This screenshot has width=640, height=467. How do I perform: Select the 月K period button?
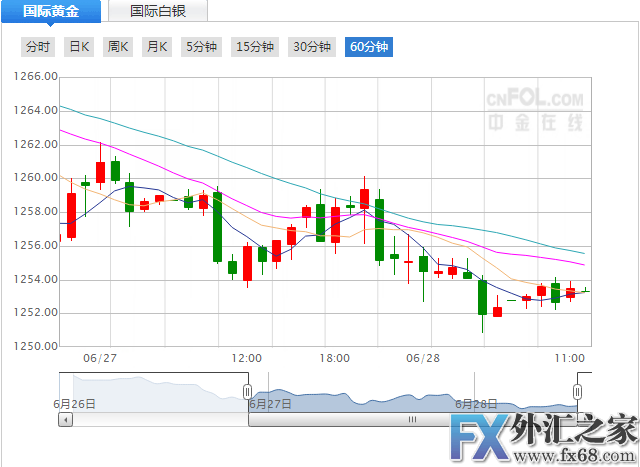[157, 47]
